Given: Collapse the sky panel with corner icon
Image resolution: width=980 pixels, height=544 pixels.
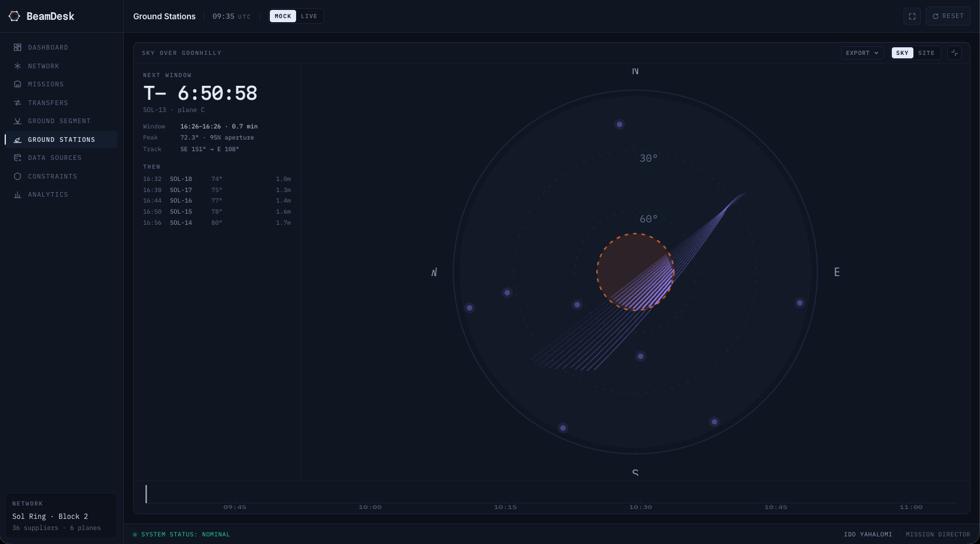Looking at the screenshot, I should (x=954, y=53).
